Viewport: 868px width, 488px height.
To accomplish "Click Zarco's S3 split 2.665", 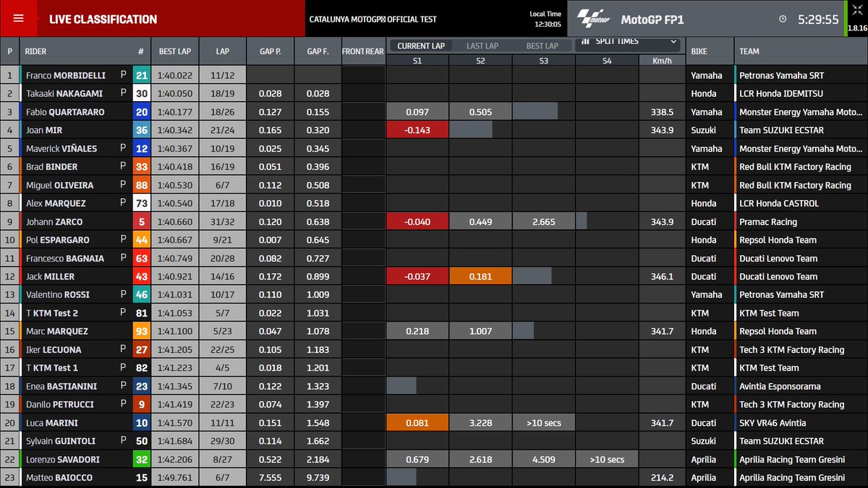I will pos(544,222).
